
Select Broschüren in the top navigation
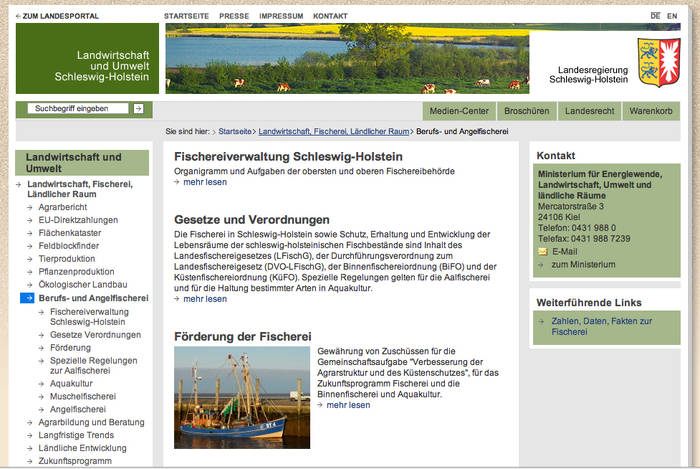(x=525, y=111)
